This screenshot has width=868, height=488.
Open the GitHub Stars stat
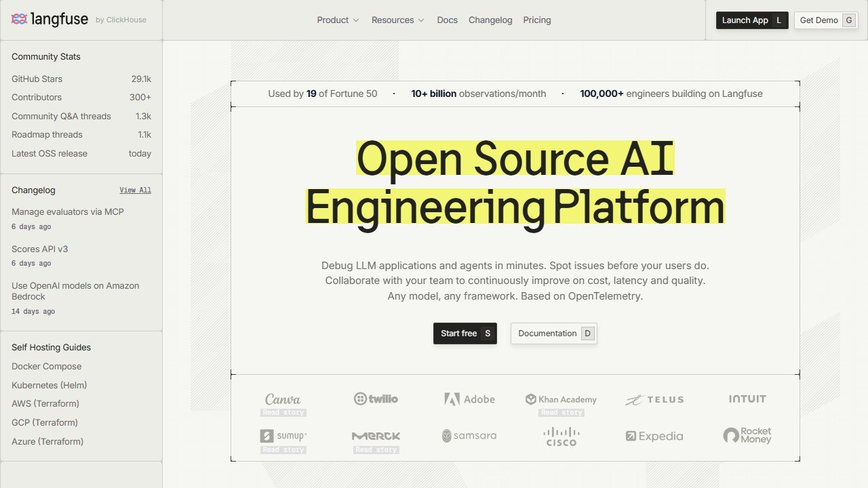(x=81, y=79)
